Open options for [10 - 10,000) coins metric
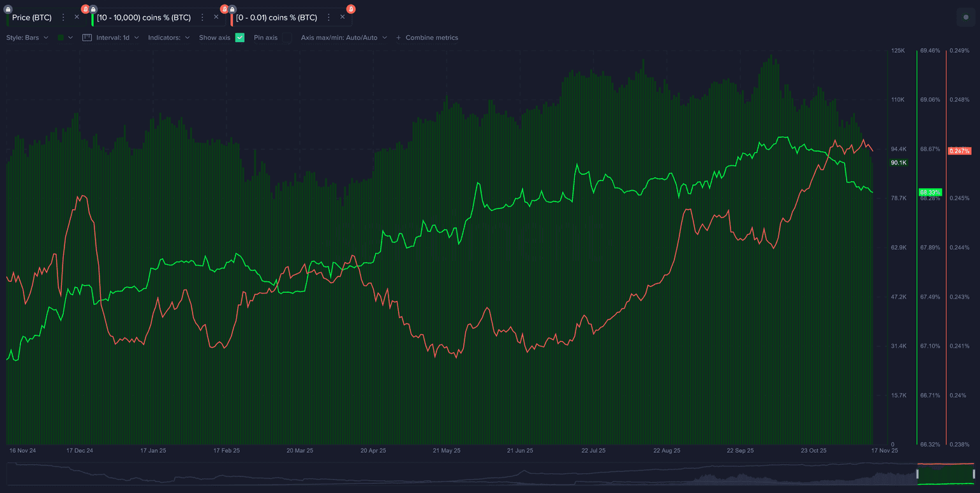The height and width of the screenshot is (493, 980). 202,17
